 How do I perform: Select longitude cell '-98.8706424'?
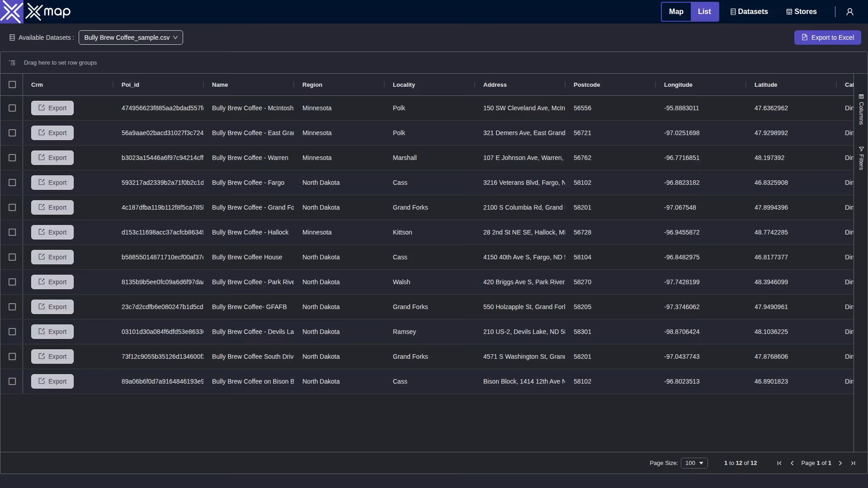(x=682, y=332)
